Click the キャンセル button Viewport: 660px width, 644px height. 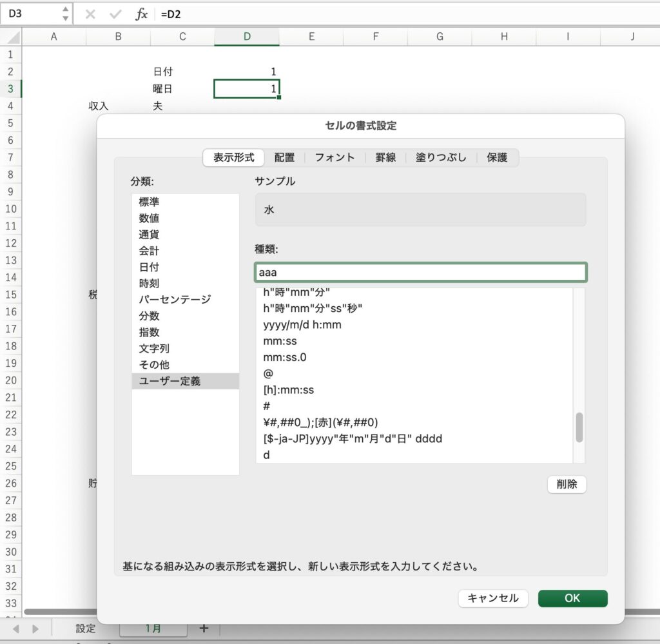(493, 598)
